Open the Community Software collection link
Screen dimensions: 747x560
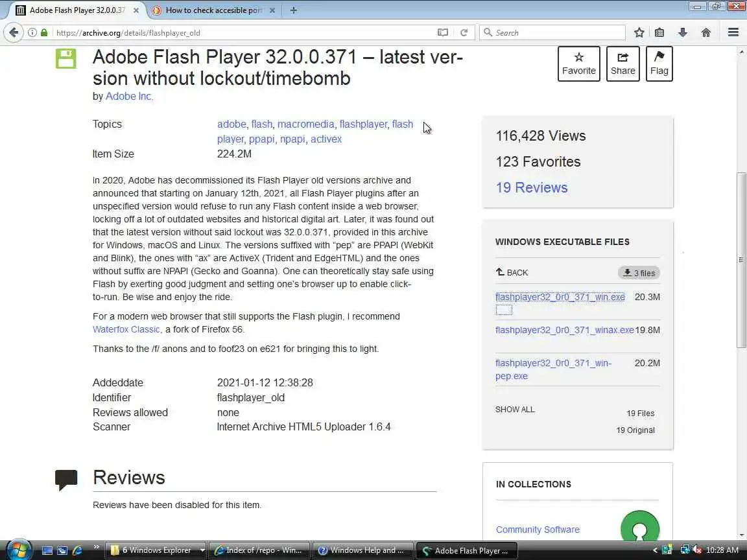coord(538,530)
